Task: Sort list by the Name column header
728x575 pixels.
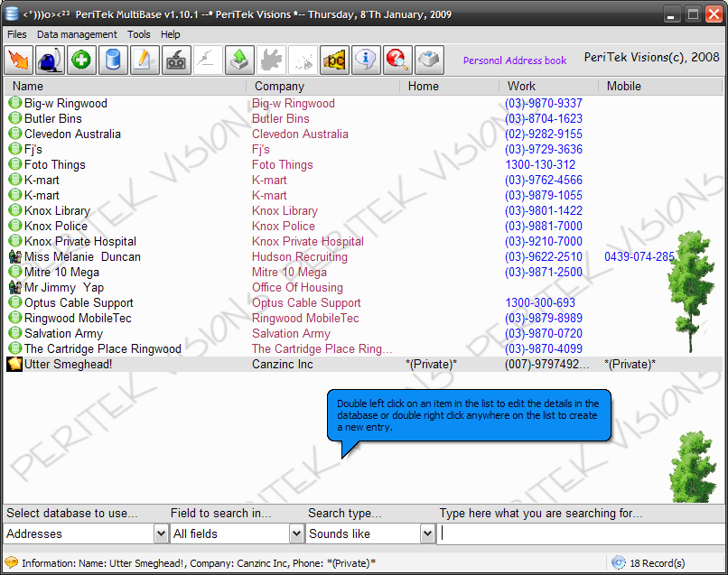Action: [x=125, y=87]
